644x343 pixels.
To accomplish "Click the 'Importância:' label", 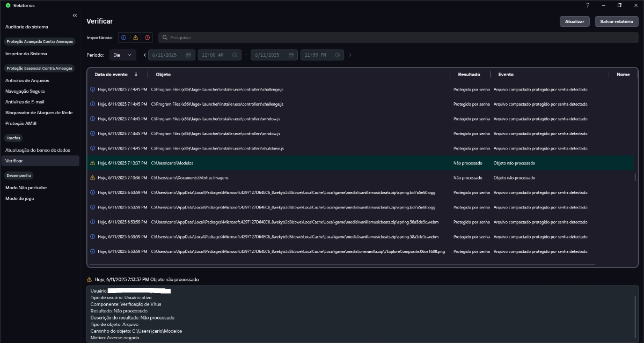I will pos(100,38).
